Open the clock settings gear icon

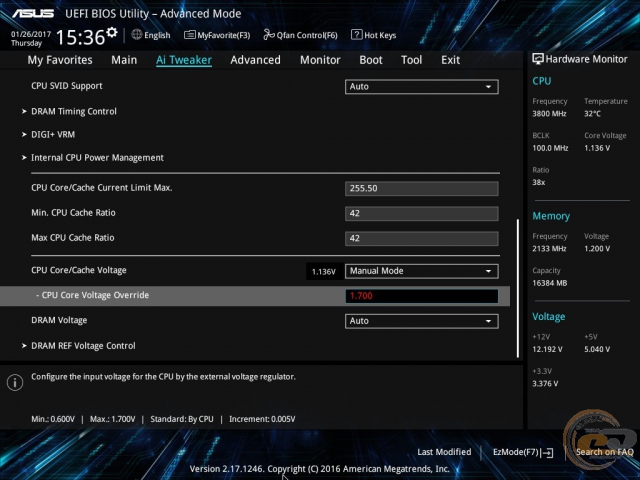pos(111,32)
